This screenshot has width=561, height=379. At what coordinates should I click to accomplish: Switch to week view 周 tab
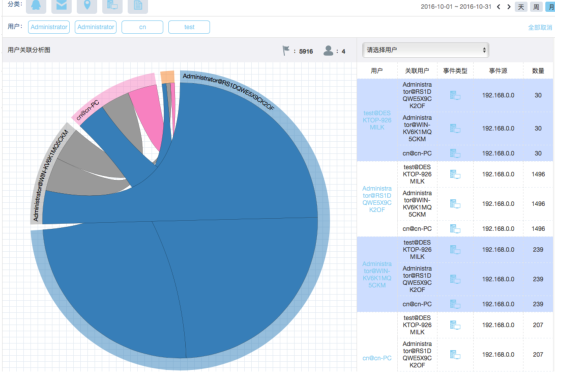[536, 7]
